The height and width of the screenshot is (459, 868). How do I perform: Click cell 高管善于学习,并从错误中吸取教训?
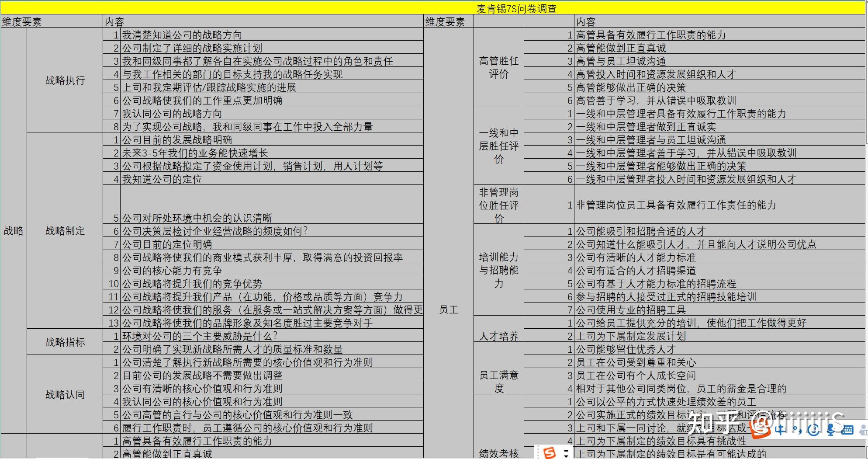[x=720, y=101]
